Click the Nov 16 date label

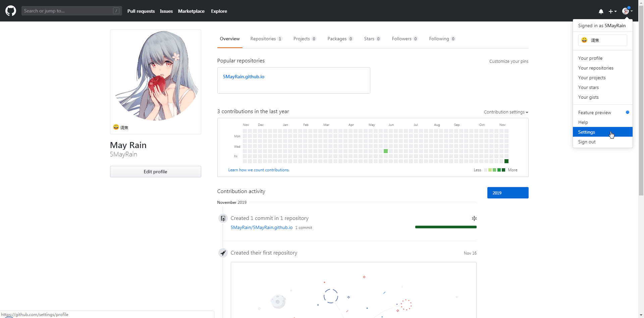coord(470,253)
